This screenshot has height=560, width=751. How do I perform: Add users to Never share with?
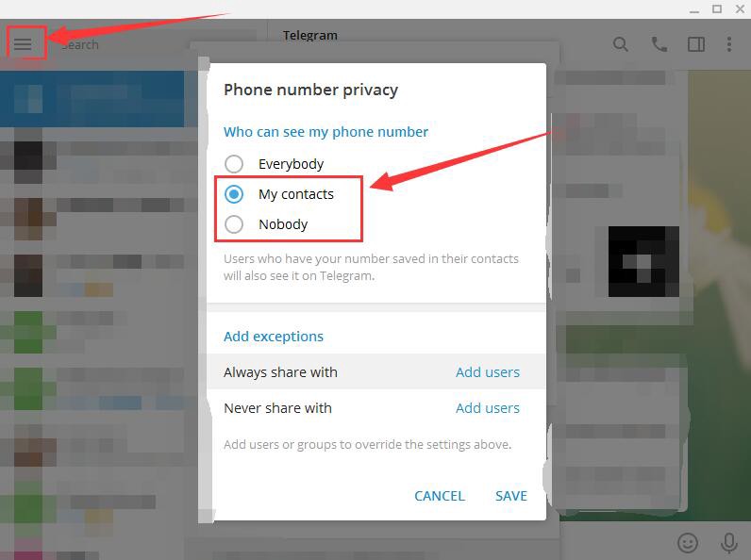[x=488, y=408]
